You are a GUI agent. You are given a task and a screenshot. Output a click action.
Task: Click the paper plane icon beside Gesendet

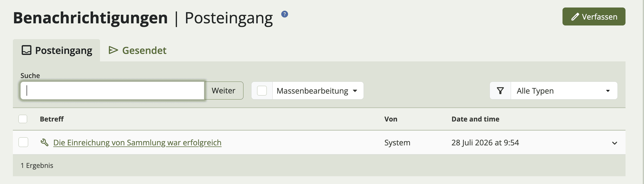tap(113, 50)
